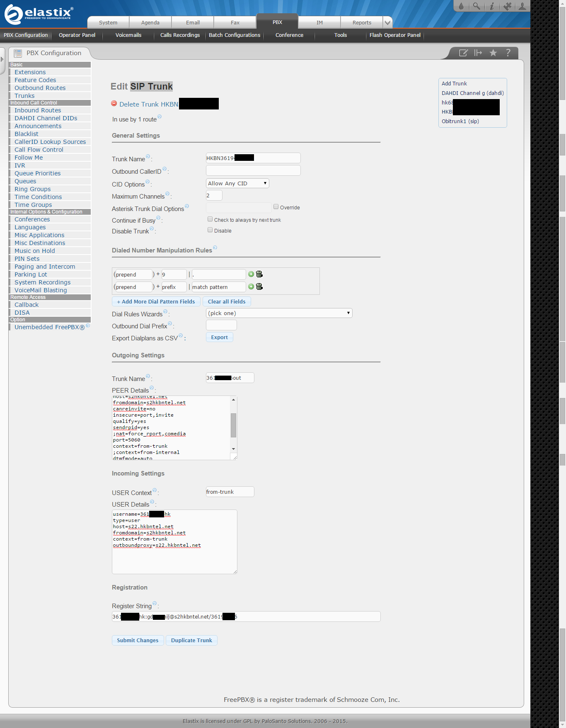Click help icon next to 'In use by 1 route'
Image resolution: width=566 pixels, height=728 pixels.
[x=160, y=117]
